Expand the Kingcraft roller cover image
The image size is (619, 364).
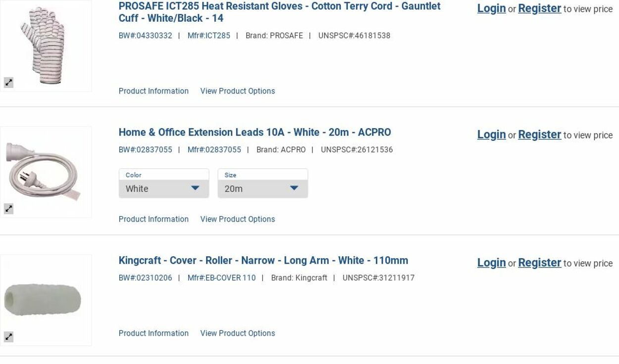pyautogui.click(x=8, y=337)
